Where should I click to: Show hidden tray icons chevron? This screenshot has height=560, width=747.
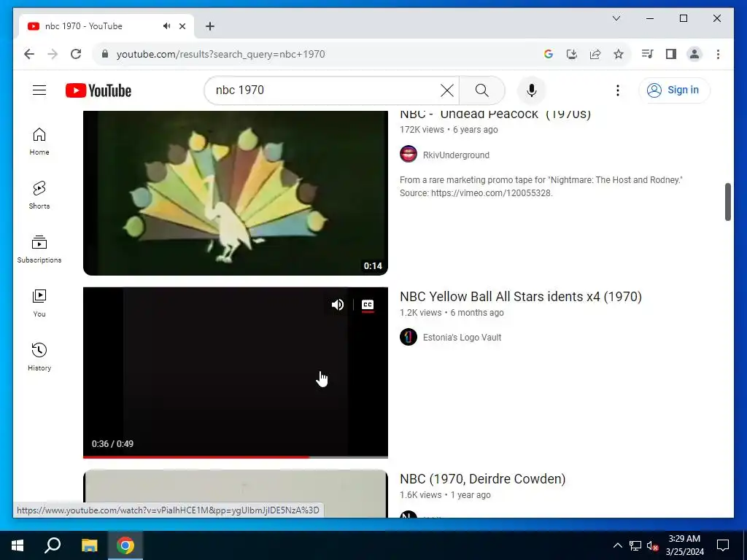617,545
